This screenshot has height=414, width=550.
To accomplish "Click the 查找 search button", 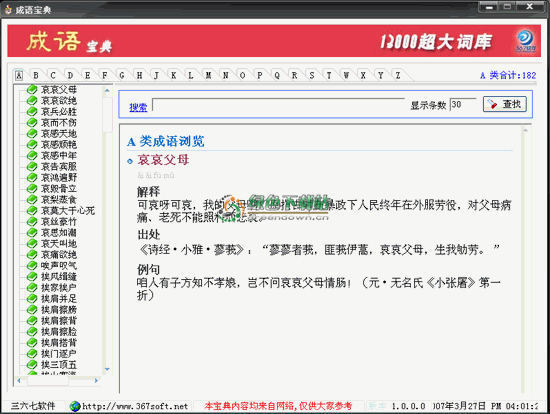I will [x=505, y=104].
